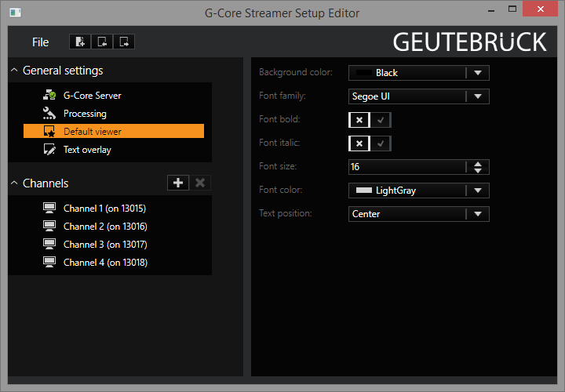
Task: Click Segoe UI font family value
Action: (370, 96)
